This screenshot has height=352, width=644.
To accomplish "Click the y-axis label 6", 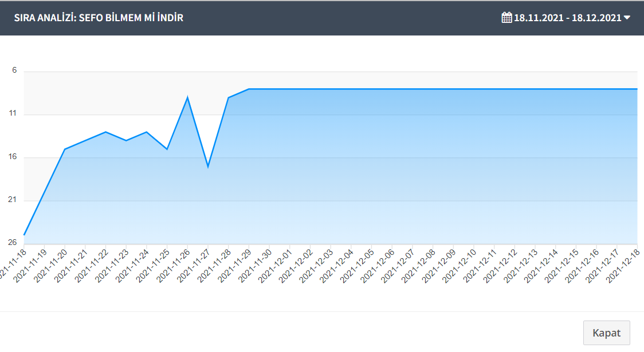I will tap(14, 70).
